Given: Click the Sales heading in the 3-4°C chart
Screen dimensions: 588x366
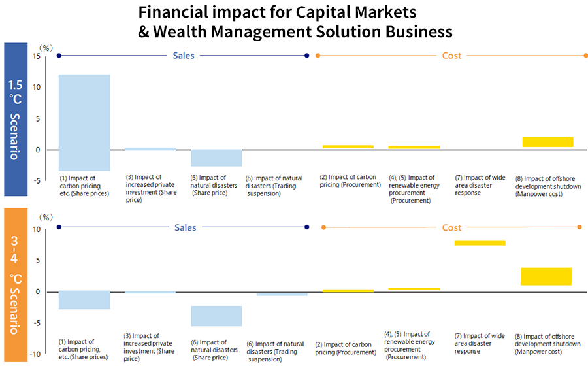Looking at the screenshot, I should (185, 227).
